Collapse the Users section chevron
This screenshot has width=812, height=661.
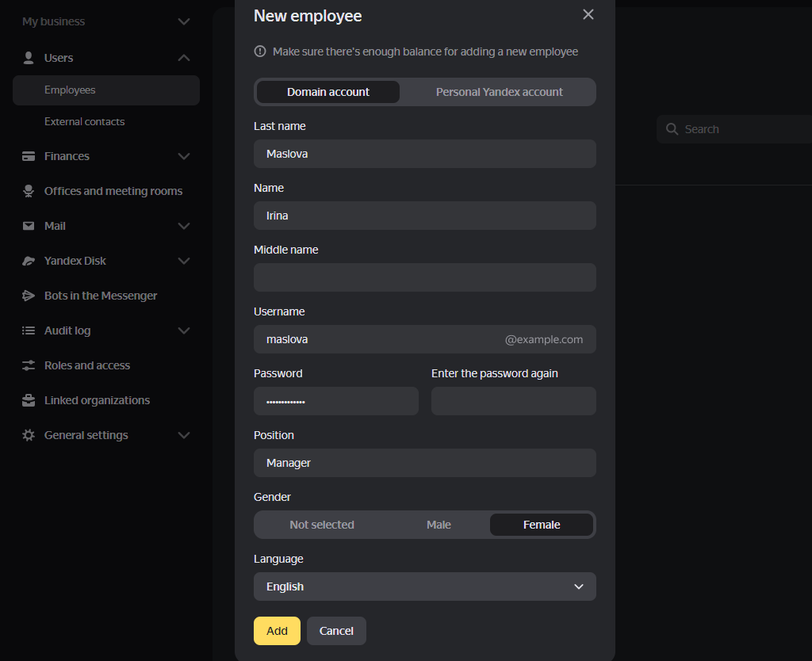coord(184,58)
